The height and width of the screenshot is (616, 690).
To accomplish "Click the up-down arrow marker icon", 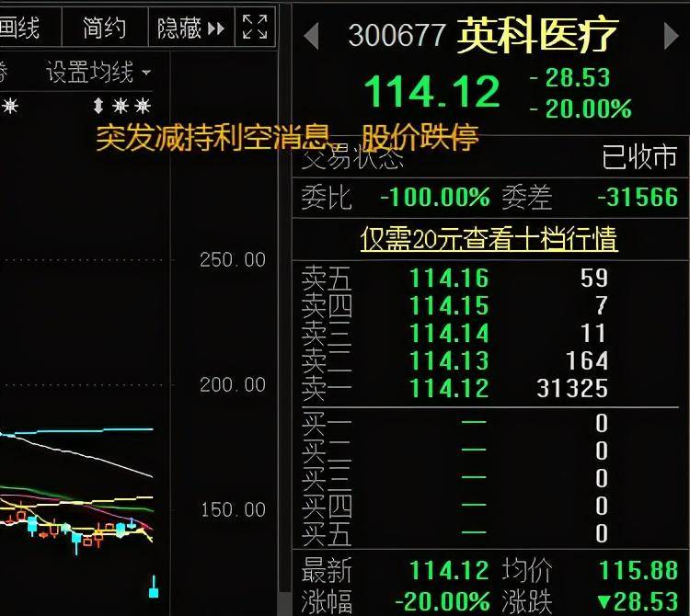I will coord(98,106).
